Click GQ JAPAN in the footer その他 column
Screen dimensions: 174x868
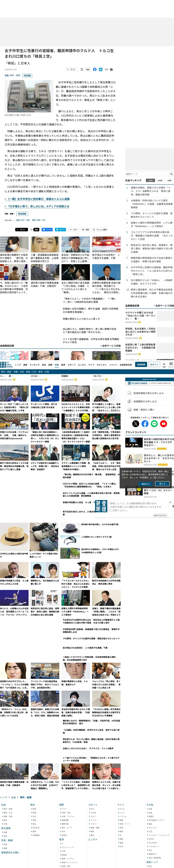[x=152, y=842]
